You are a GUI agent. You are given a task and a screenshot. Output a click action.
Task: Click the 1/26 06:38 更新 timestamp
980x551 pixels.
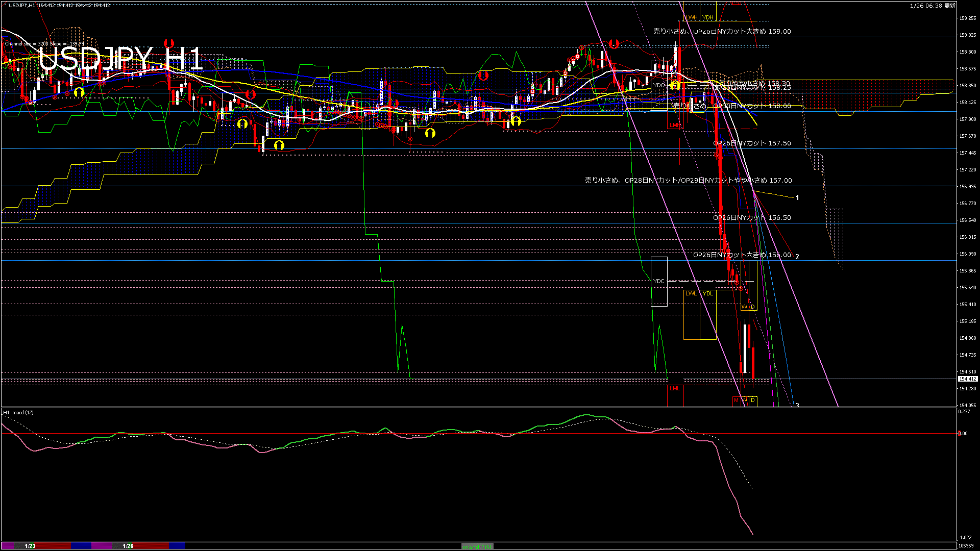pos(932,6)
